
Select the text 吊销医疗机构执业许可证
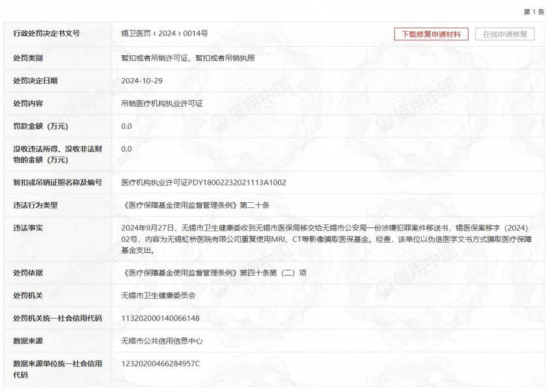(162, 103)
